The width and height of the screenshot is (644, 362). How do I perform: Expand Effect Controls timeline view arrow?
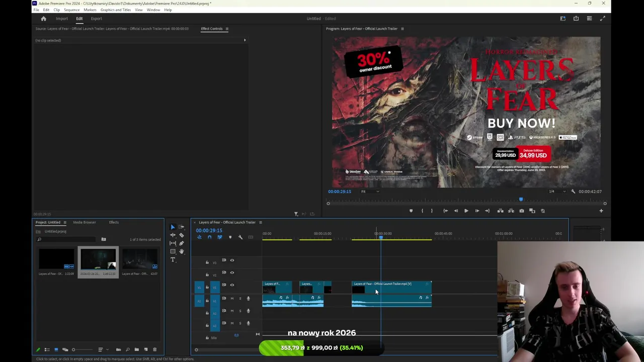[245, 40]
